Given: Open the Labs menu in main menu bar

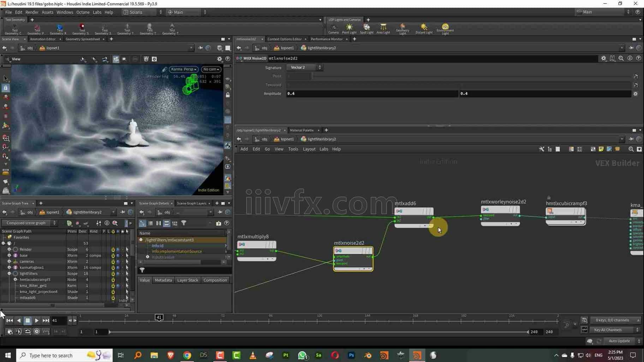Looking at the screenshot, I should pyautogui.click(x=97, y=12).
